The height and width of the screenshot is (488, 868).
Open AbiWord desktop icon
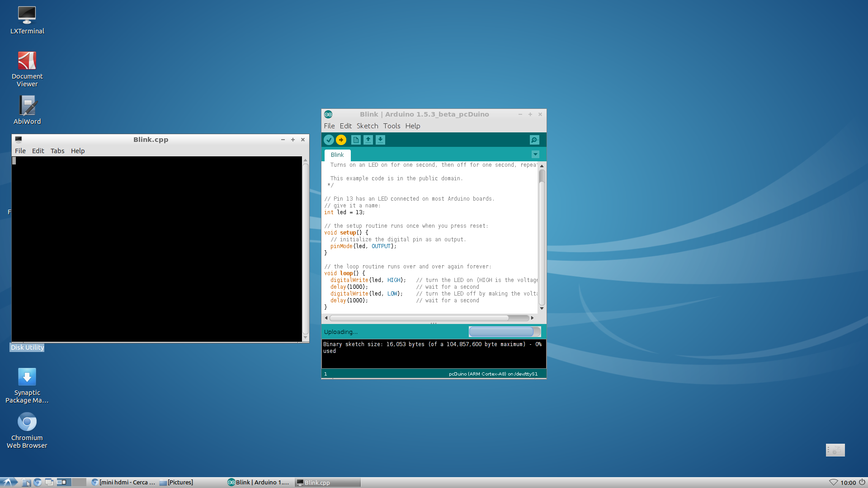[x=27, y=110]
